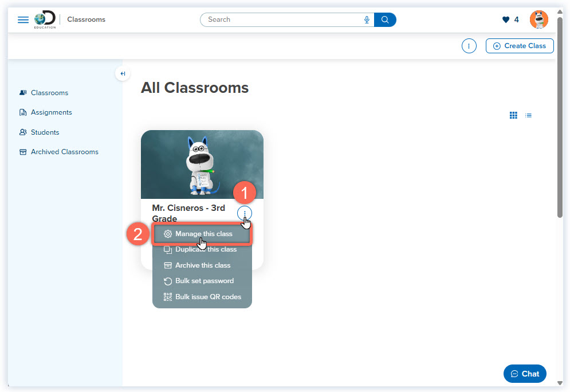Switch to list view of classrooms

pyautogui.click(x=528, y=115)
